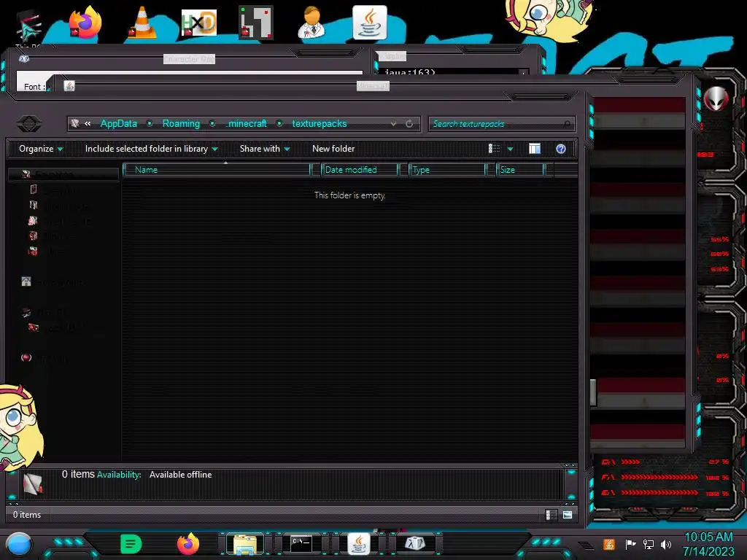Open the network tray icon

point(648,544)
